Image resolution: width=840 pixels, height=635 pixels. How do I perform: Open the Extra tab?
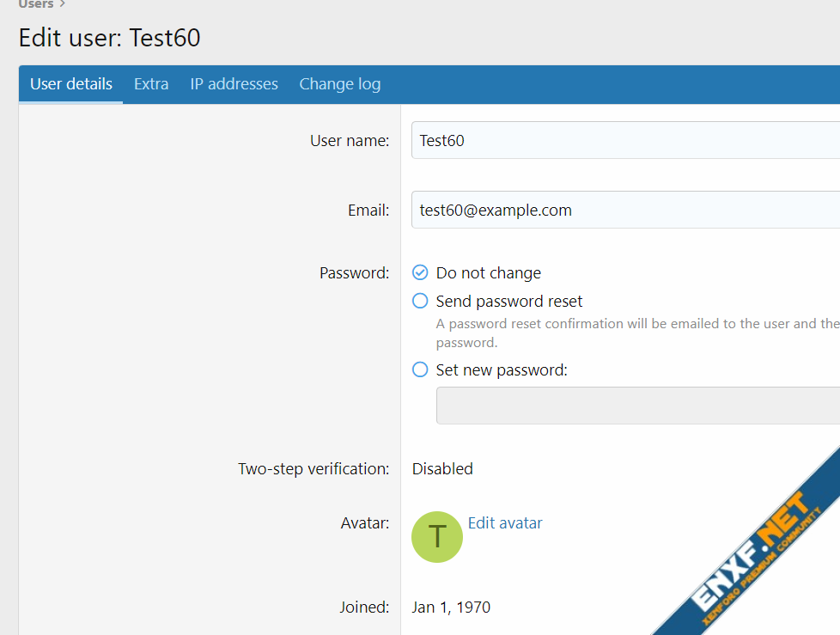click(x=151, y=84)
